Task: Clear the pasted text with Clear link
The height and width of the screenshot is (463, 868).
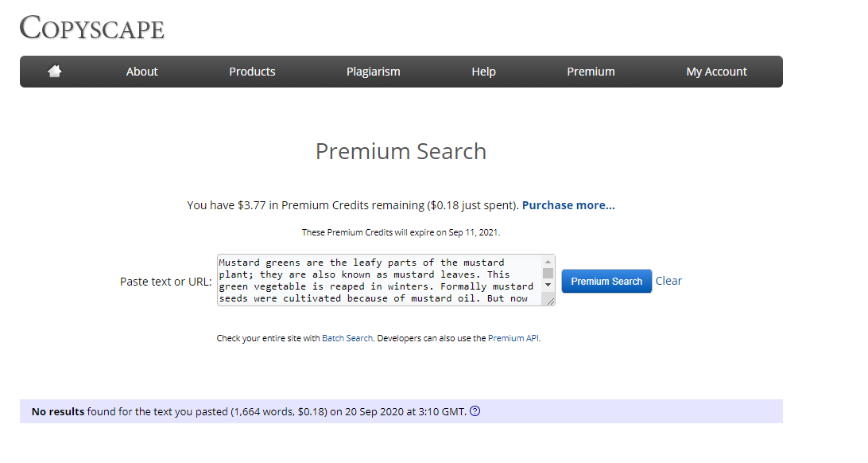Action: click(668, 281)
